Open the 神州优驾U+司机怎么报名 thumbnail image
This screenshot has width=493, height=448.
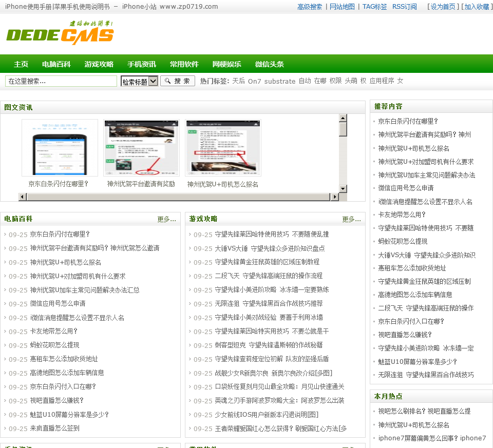point(223,148)
